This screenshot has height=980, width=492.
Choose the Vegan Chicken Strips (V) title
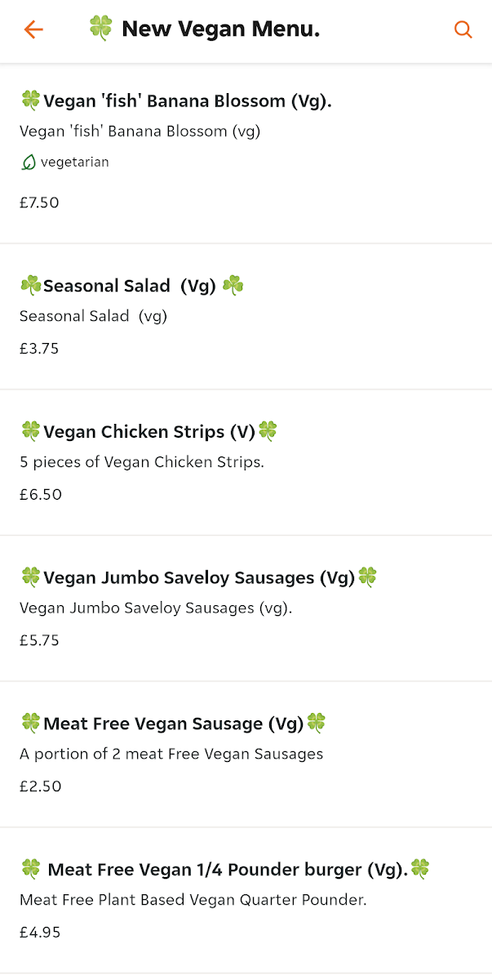point(148,432)
